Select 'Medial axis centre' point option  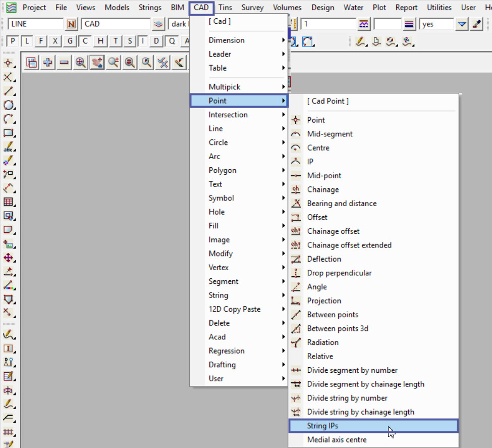(x=337, y=440)
